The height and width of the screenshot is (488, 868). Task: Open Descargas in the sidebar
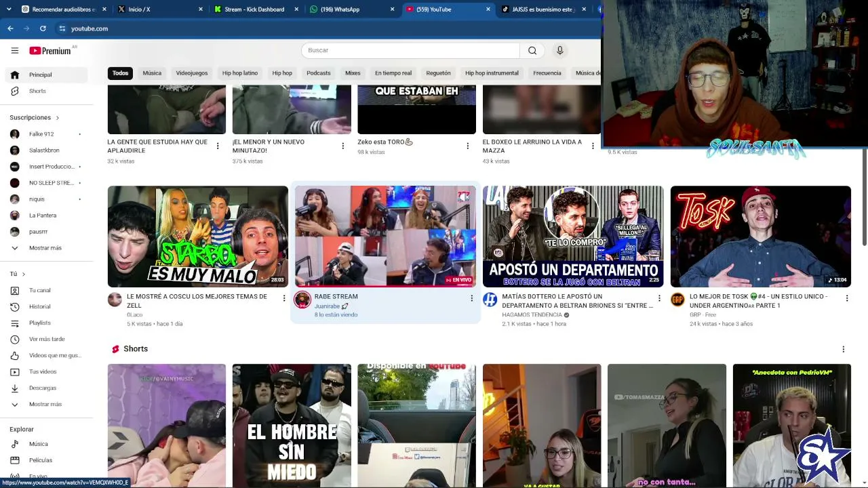pos(46,388)
